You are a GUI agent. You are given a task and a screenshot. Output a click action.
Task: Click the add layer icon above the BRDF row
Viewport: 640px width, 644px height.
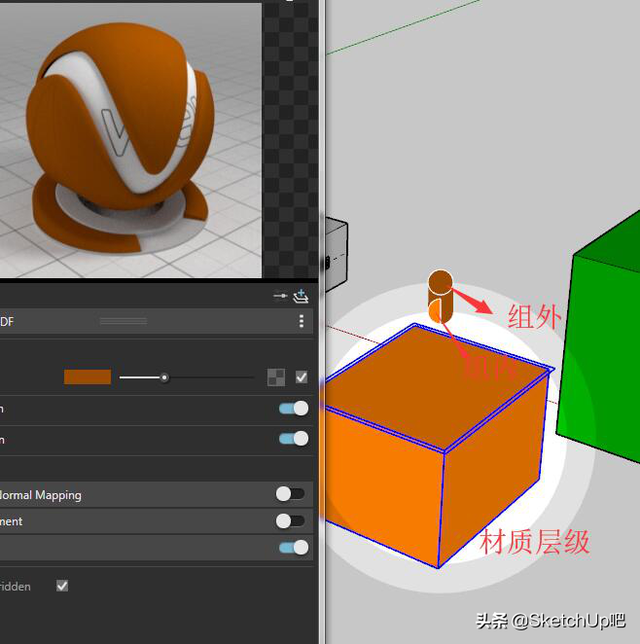301,296
